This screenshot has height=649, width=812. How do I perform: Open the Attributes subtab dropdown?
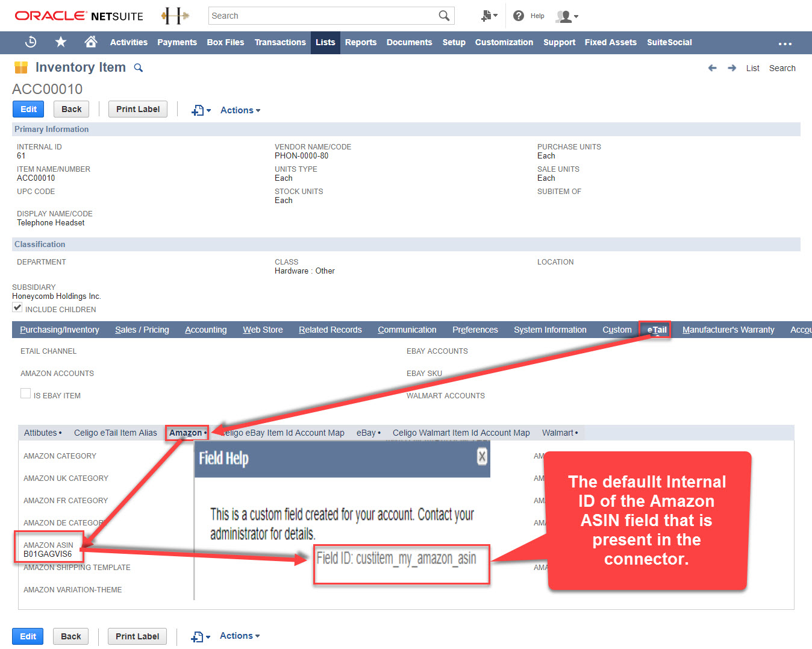point(43,433)
